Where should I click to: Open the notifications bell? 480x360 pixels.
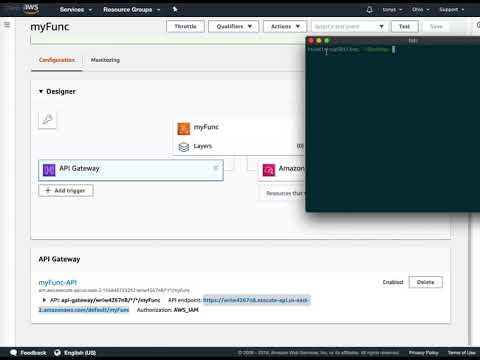[369, 10]
